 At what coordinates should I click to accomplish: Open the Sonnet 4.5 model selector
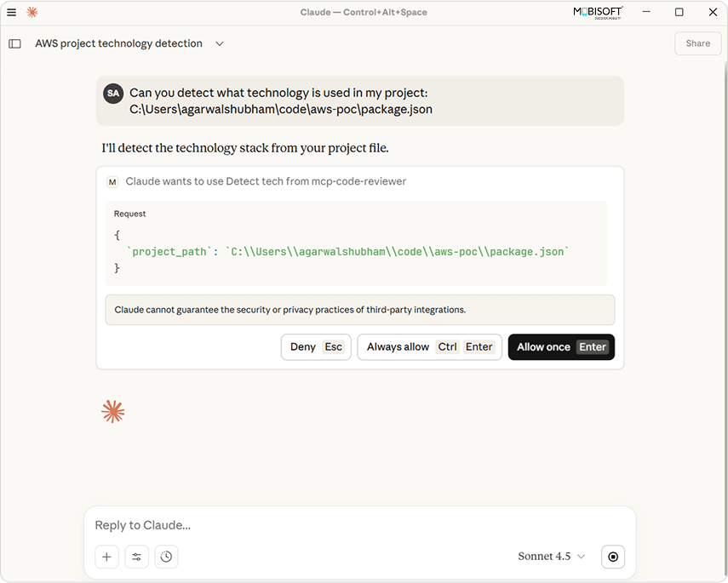click(x=552, y=557)
